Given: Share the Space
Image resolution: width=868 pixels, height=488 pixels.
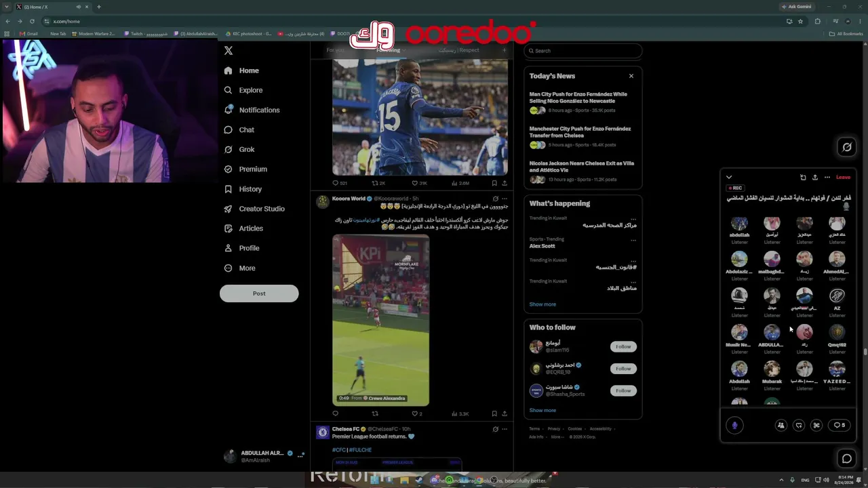Looking at the screenshot, I should pos(815,178).
